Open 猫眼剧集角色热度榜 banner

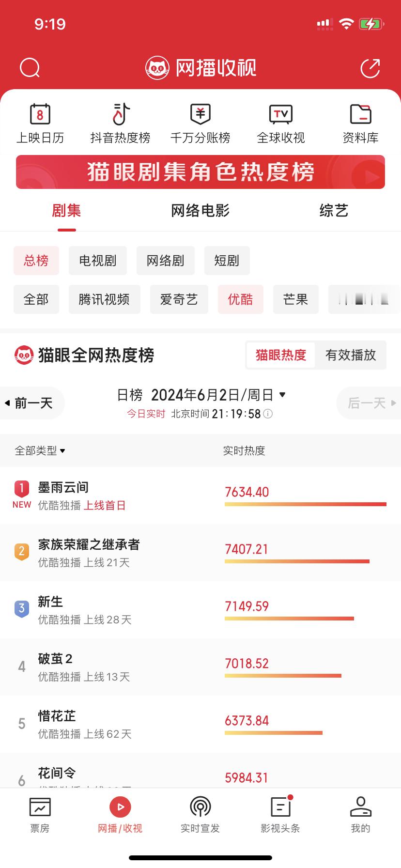click(200, 172)
